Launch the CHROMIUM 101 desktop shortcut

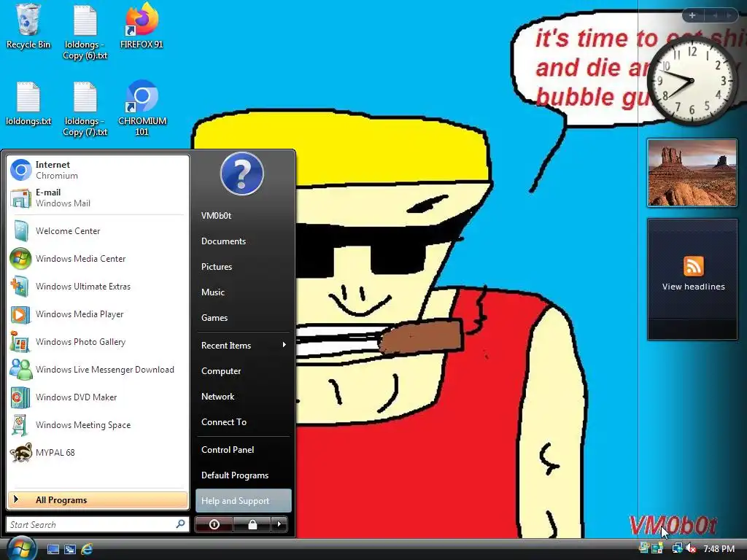coord(142,109)
